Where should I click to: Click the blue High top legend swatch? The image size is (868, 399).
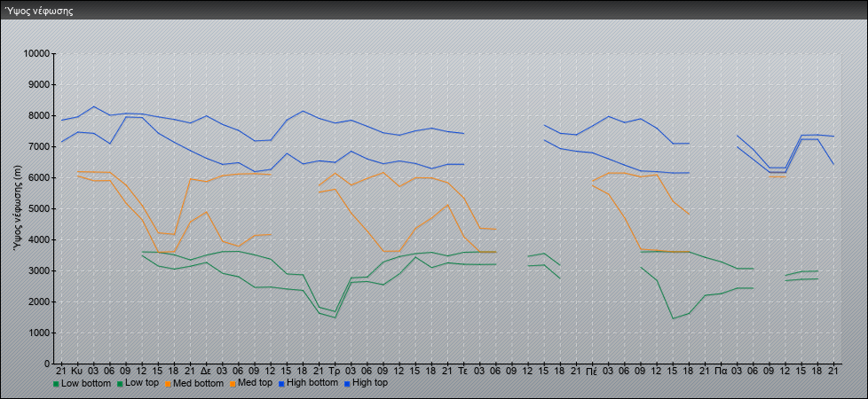coord(347,383)
